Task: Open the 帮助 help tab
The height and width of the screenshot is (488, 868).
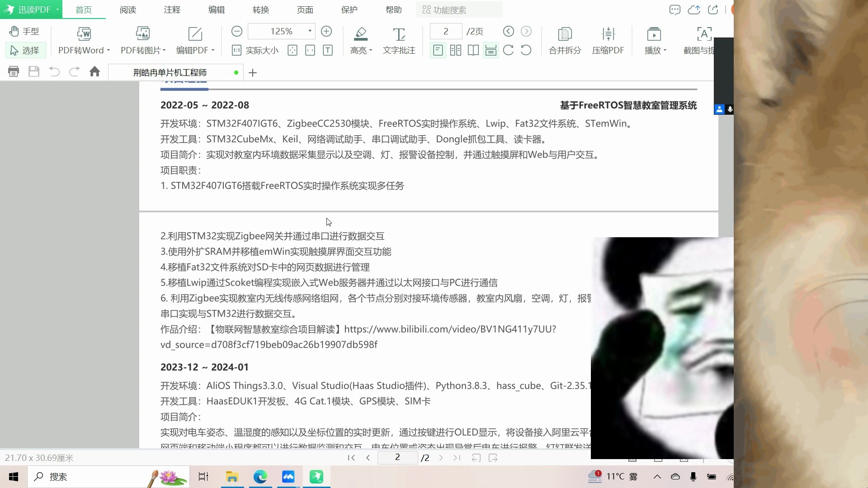Action: point(394,9)
